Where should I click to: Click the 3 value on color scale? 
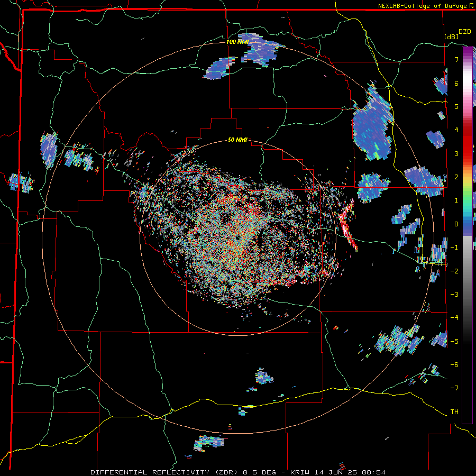tap(456, 153)
